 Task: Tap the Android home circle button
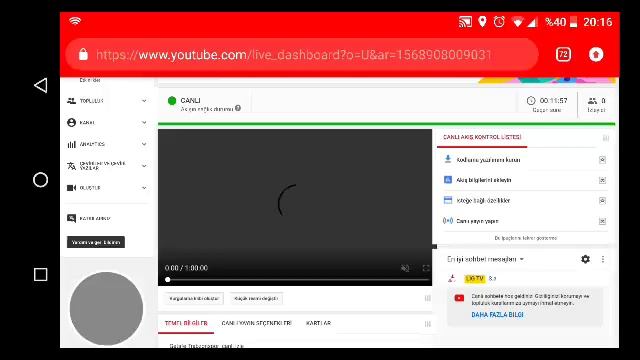pyautogui.click(x=40, y=180)
